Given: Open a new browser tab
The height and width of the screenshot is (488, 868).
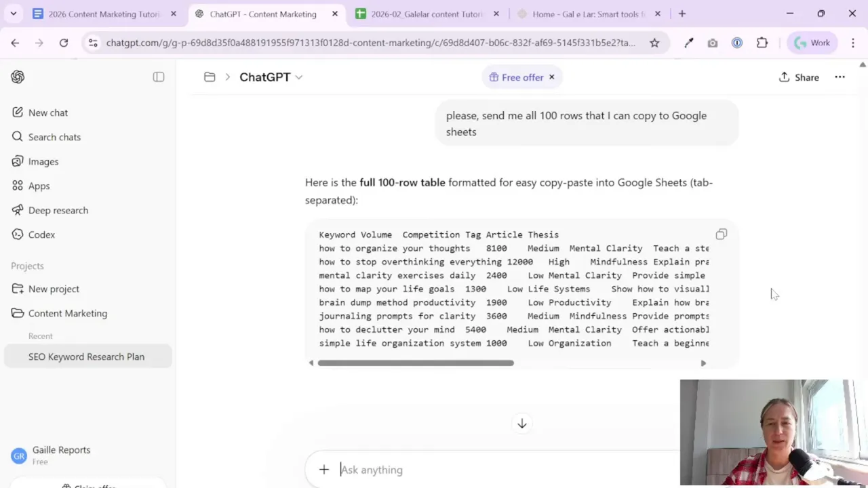Looking at the screenshot, I should coord(682,14).
